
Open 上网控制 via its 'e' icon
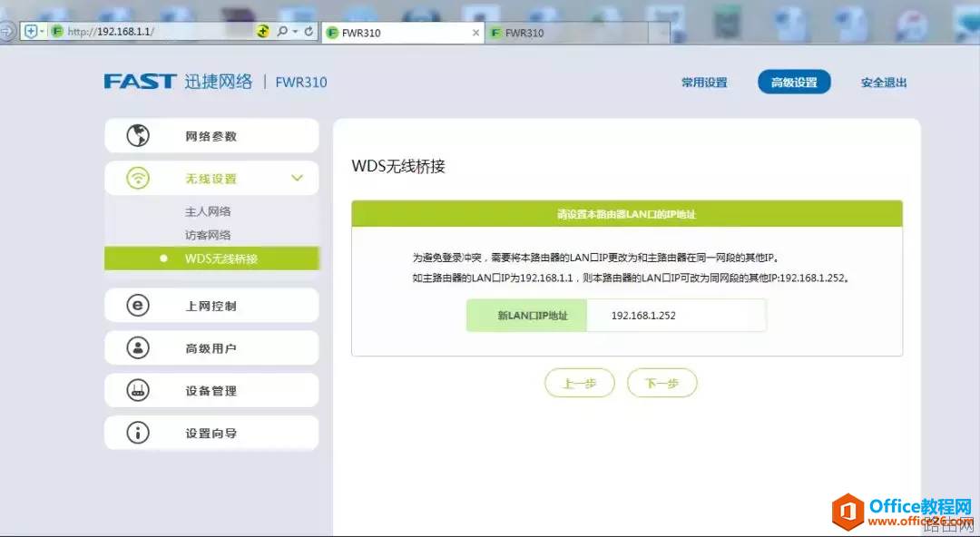click(138, 306)
